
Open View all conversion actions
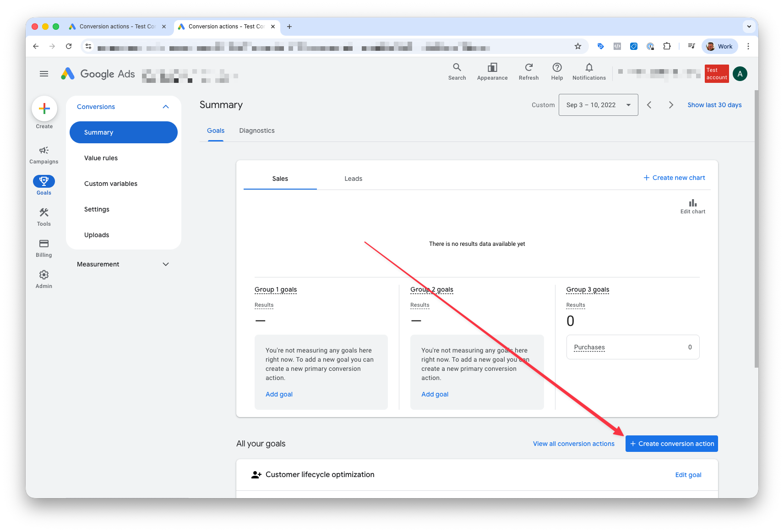coord(573,443)
